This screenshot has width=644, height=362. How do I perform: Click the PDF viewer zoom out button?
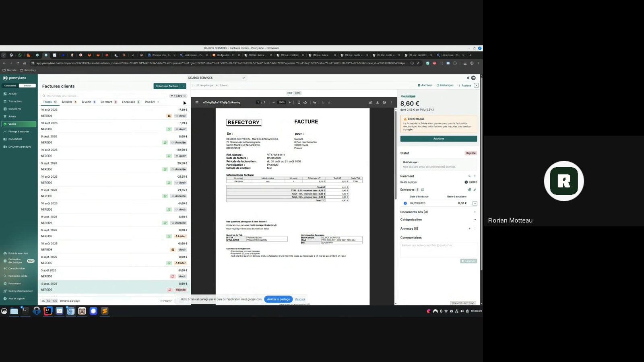pos(274,103)
